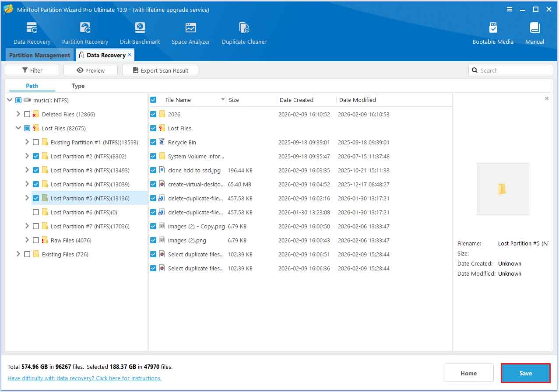Click into the Search input field
Image resolution: width=559 pixels, height=392 pixels.
(511, 70)
